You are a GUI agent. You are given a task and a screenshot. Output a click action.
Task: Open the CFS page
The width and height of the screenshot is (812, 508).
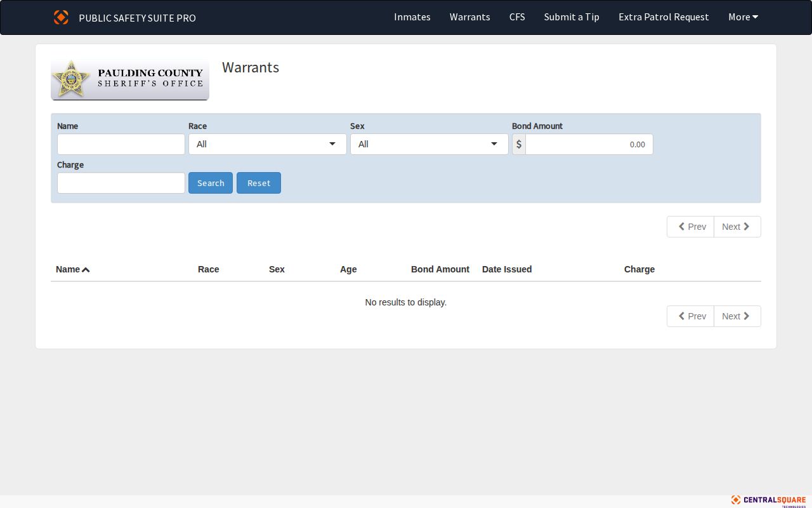517,17
